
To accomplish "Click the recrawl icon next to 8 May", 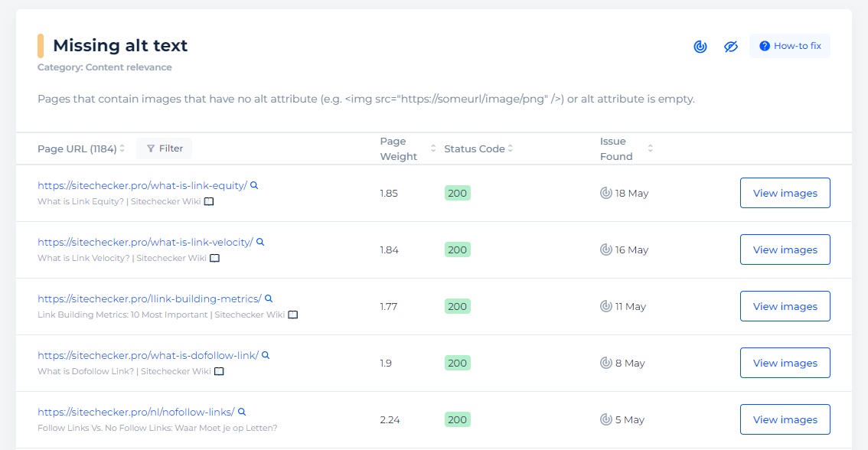I will (x=606, y=363).
